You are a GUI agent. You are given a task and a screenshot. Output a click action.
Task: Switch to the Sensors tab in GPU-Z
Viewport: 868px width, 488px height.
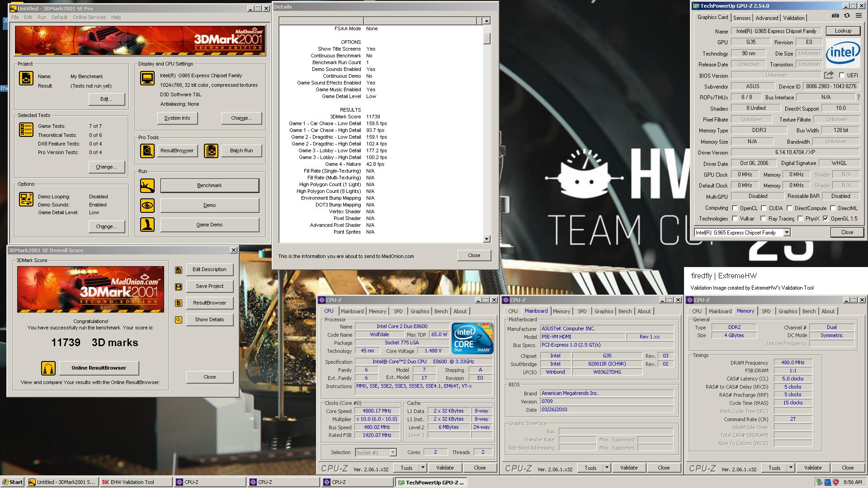click(x=742, y=18)
